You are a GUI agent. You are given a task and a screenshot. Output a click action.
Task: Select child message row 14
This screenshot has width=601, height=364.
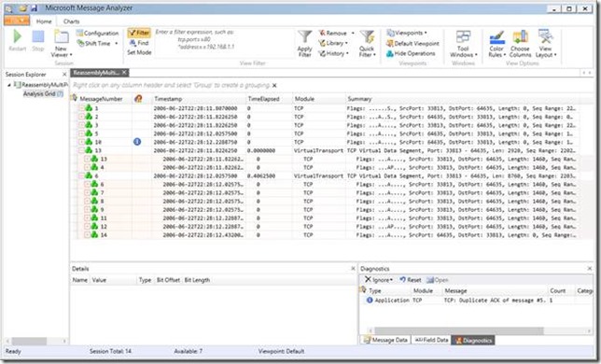click(328, 235)
